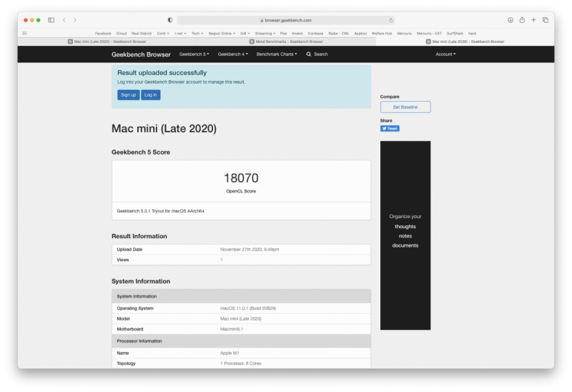The height and width of the screenshot is (392, 572).
Task: Switch to the first Mac mini tab
Action: point(107,41)
